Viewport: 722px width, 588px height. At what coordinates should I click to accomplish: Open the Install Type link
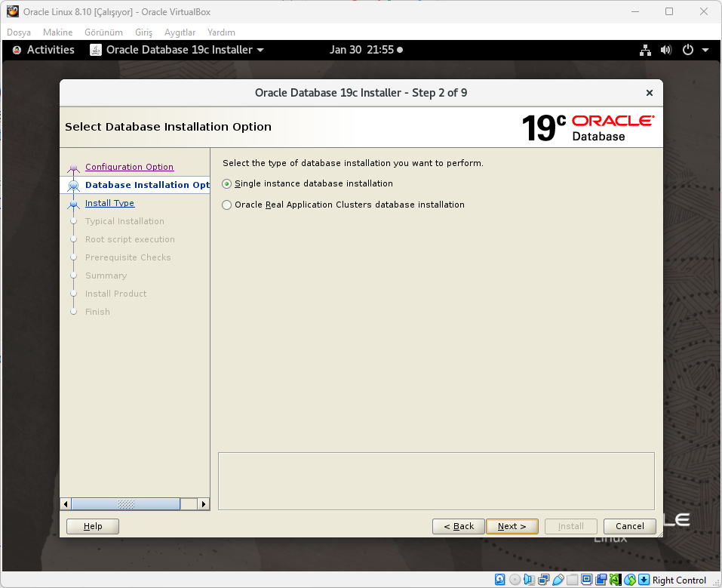pos(109,203)
